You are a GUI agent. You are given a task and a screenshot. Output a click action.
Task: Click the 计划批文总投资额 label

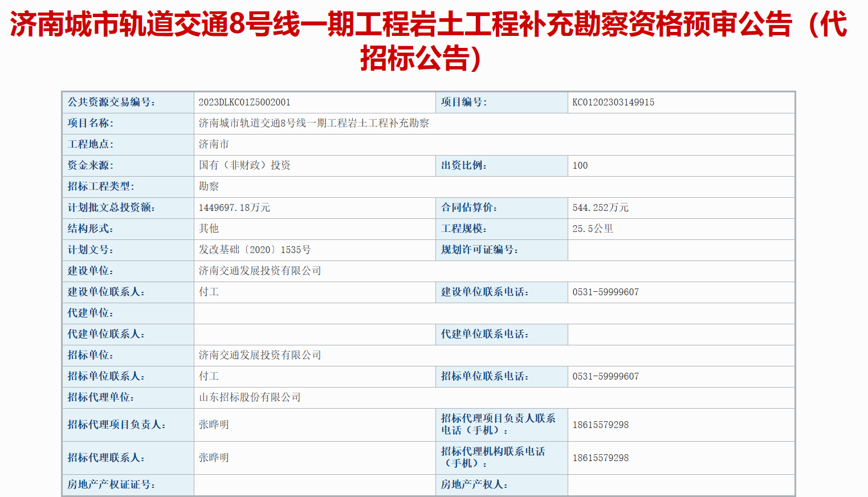tap(111, 207)
